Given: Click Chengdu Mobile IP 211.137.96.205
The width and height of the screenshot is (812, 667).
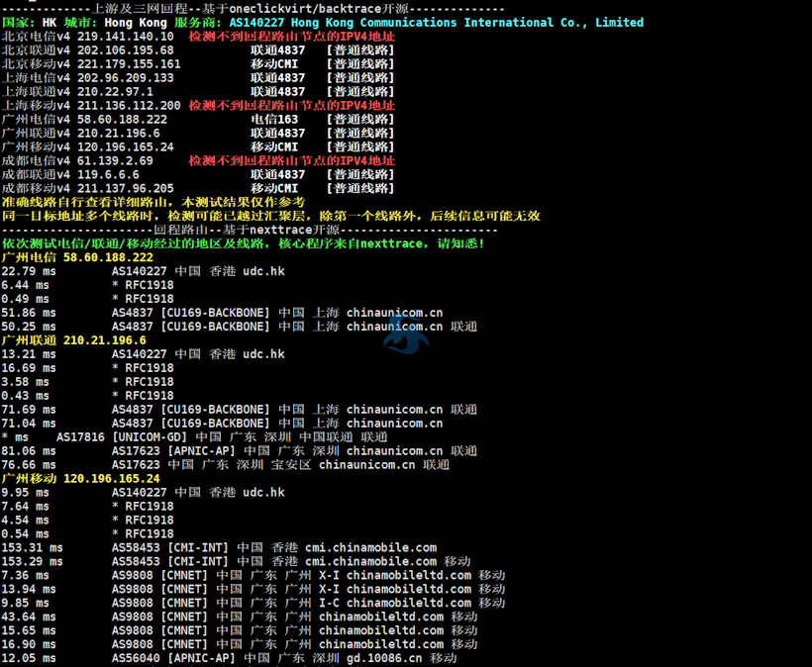Looking at the screenshot, I should point(125,188).
